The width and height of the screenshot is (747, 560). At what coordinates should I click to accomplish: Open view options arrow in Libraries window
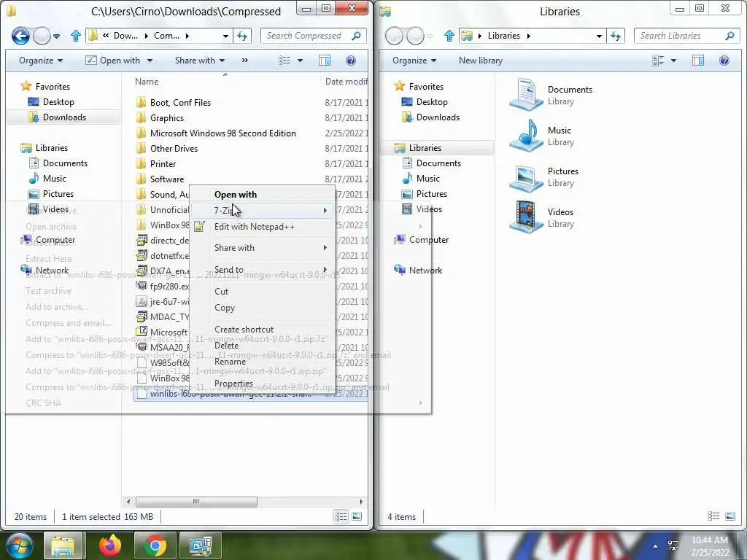(673, 61)
